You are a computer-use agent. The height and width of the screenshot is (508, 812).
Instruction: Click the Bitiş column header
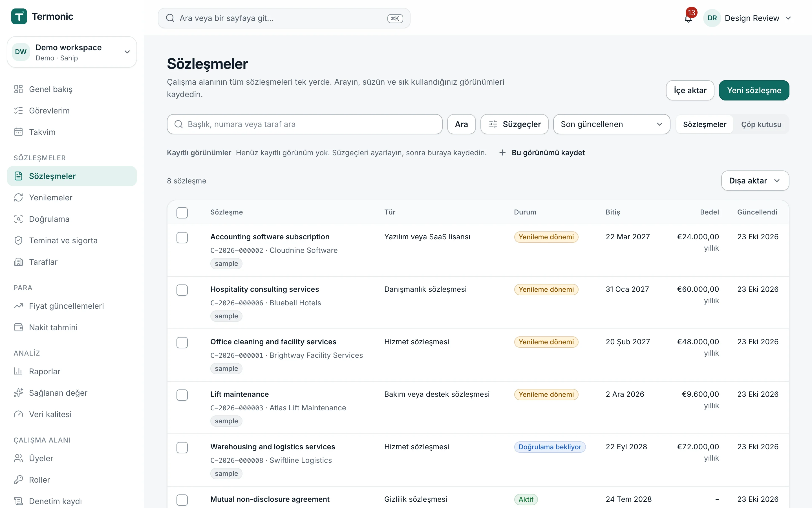pyautogui.click(x=613, y=212)
